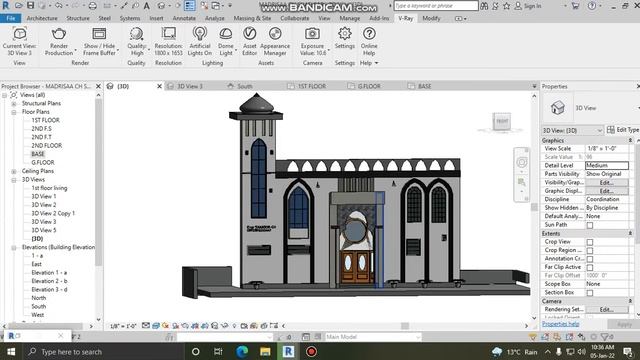
Task: Open the Architecture ribbon tab
Action: pos(42,18)
